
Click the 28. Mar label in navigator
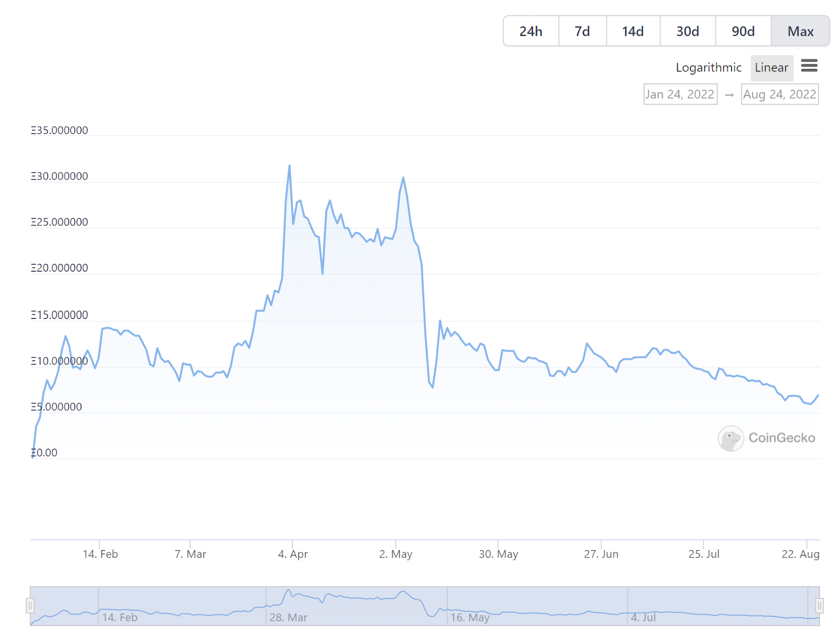pos(288,617)
